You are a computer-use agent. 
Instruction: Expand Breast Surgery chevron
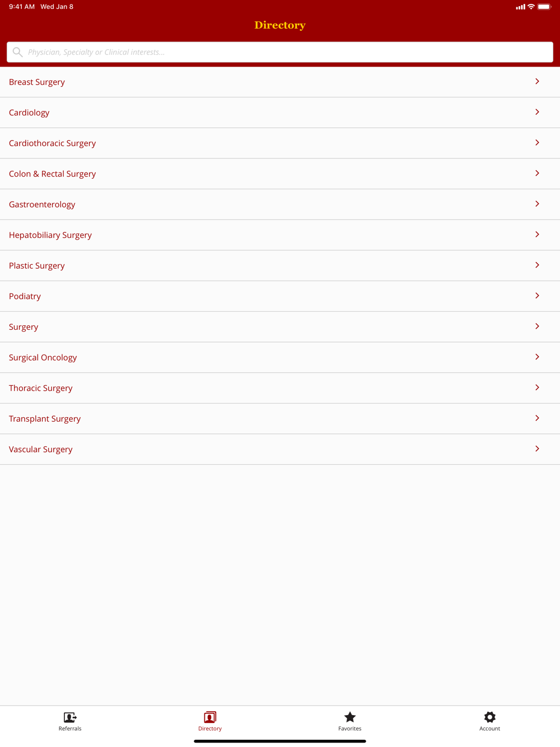point(537,82)
